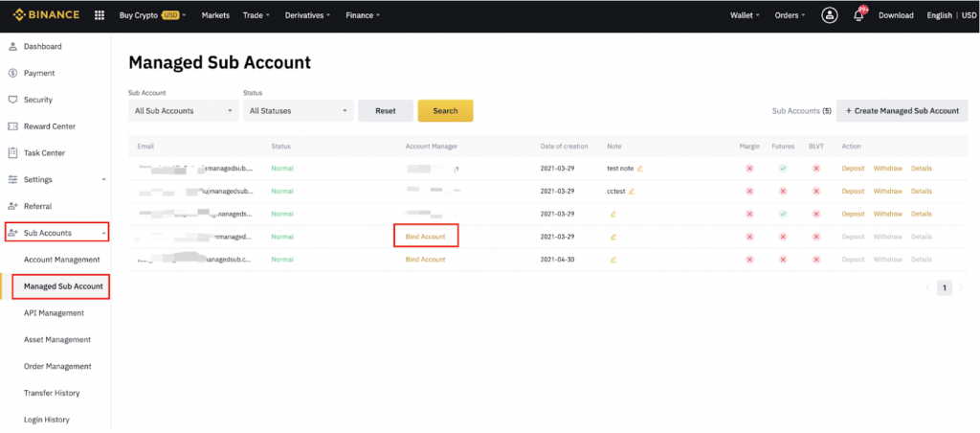This screenshot has width=980, height=433.
Task: Click the next page arrow
Action: click(x=961, y=288)
